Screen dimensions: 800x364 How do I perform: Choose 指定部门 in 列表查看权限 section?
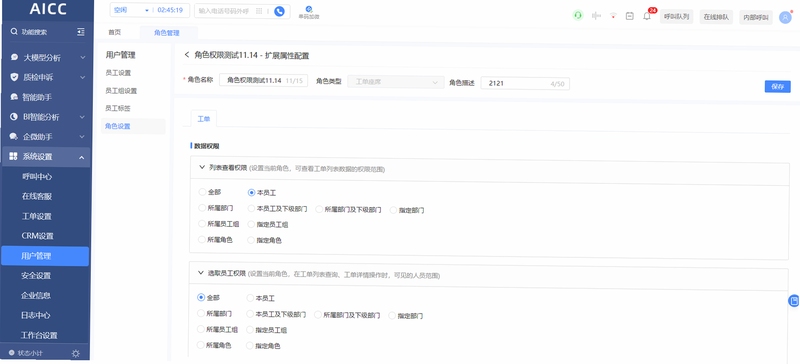click(393, 210)
